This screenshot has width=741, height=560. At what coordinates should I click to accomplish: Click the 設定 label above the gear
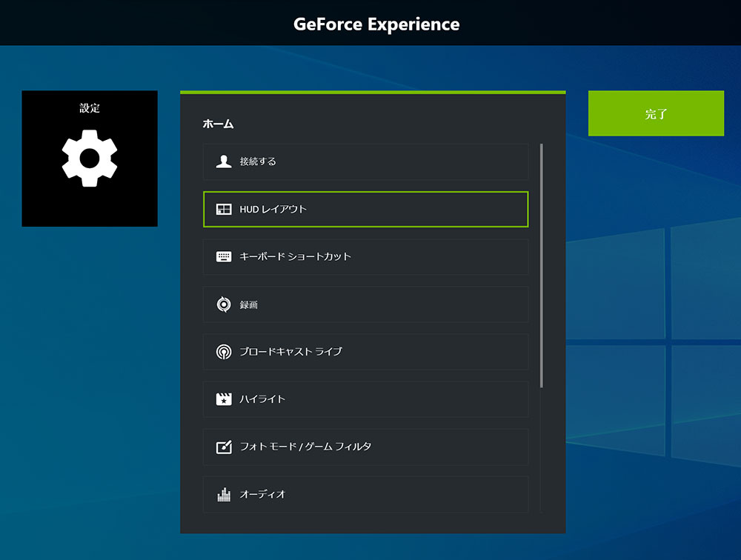coord(89,107)
